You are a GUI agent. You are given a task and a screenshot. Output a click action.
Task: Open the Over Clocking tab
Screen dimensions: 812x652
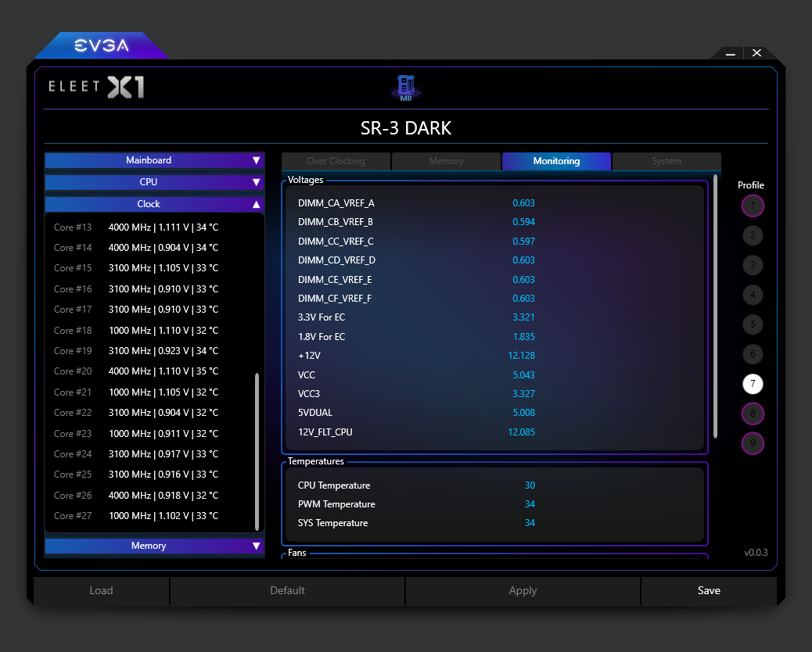coord(336,161)
